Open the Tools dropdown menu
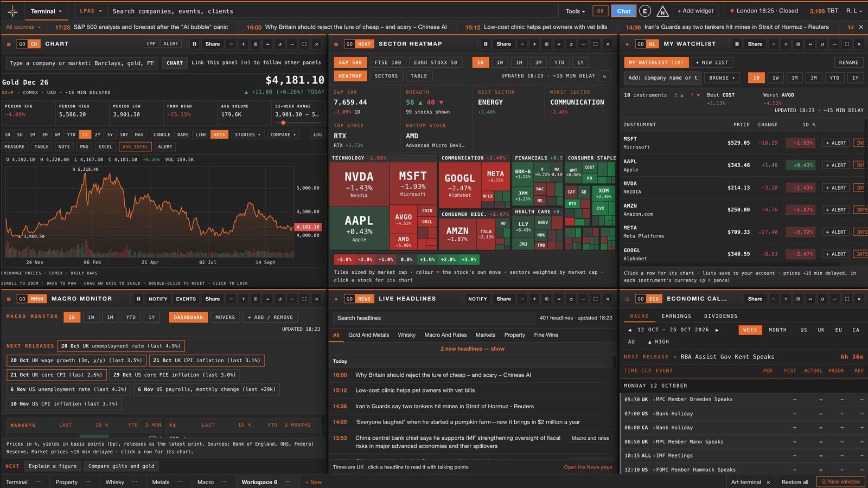The height and width of the screenshot is (488, 868). click(575, 11)
